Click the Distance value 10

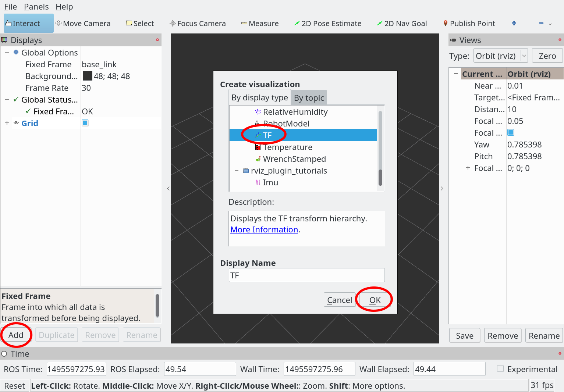tap(512, 109)
